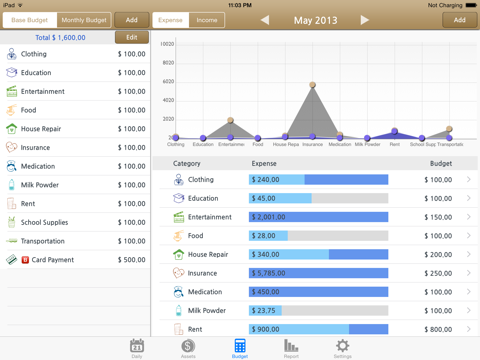Tap the Clothing icon in base budget list
The height and width of the screenshot is (360, 480).
pyautogui.click(x=12, y=54)
